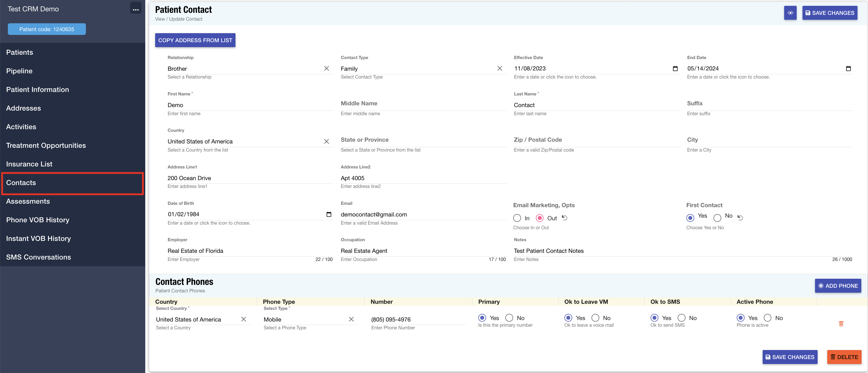Open Treatment Opportunities in sidebar
The width and height of the screenshot is (868, 373).
(46, 145)
